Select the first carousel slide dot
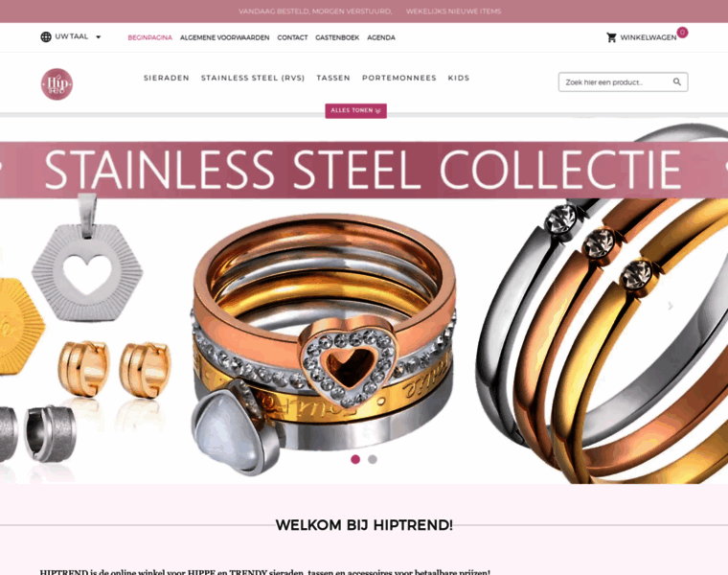This screenshot has height=575, width=728. [x=355, y=459]
